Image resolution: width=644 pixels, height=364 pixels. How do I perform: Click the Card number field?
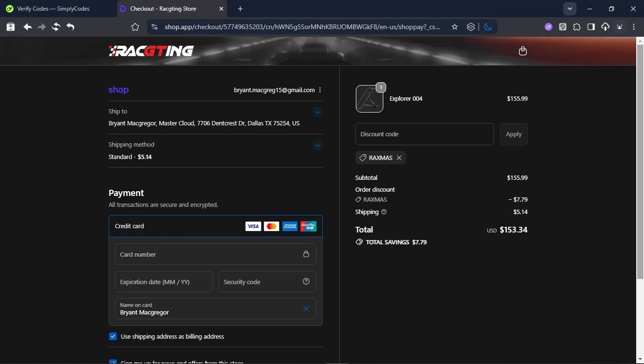pos(216,254)
